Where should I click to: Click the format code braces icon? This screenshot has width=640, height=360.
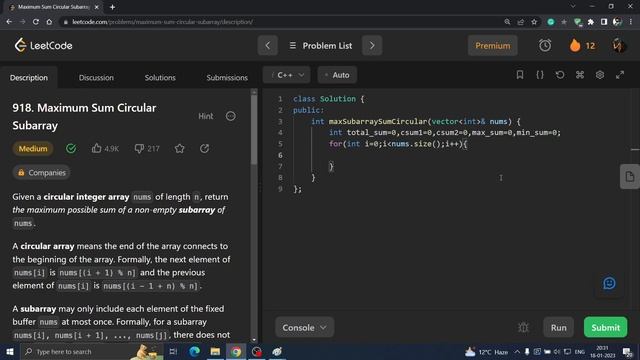pos(540,75)
